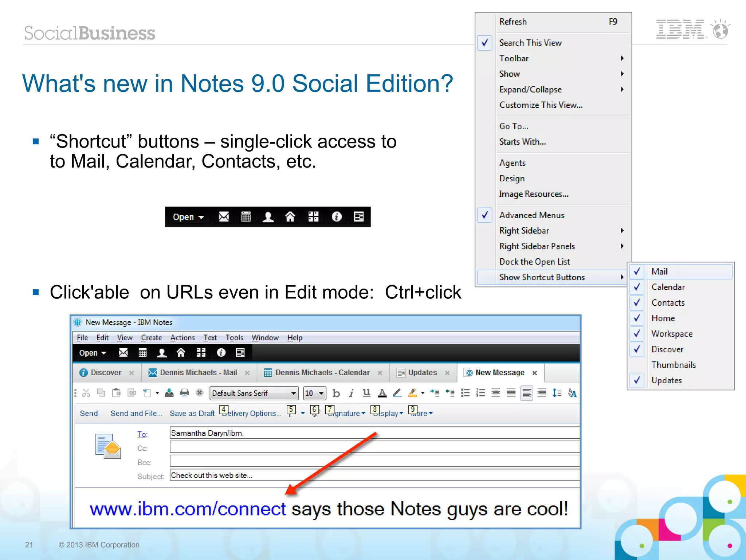
Task: Expand the Show submenu
Action: [553, 74]
